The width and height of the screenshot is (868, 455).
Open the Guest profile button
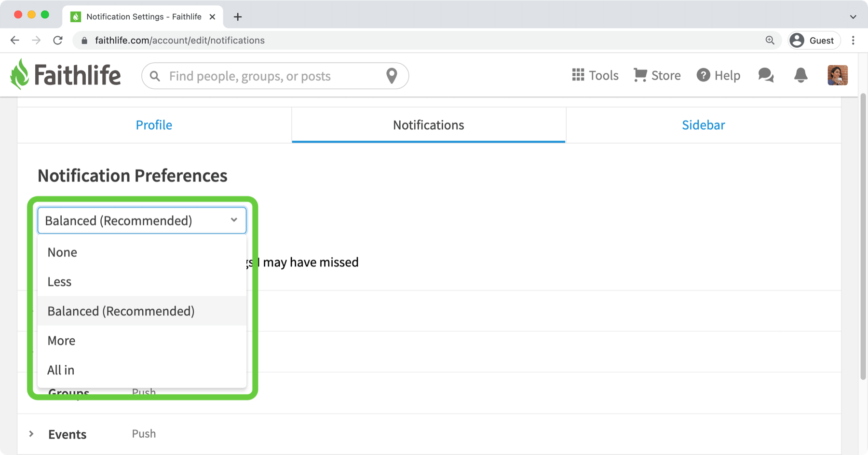pyautogui.click(x=814, y=41)
